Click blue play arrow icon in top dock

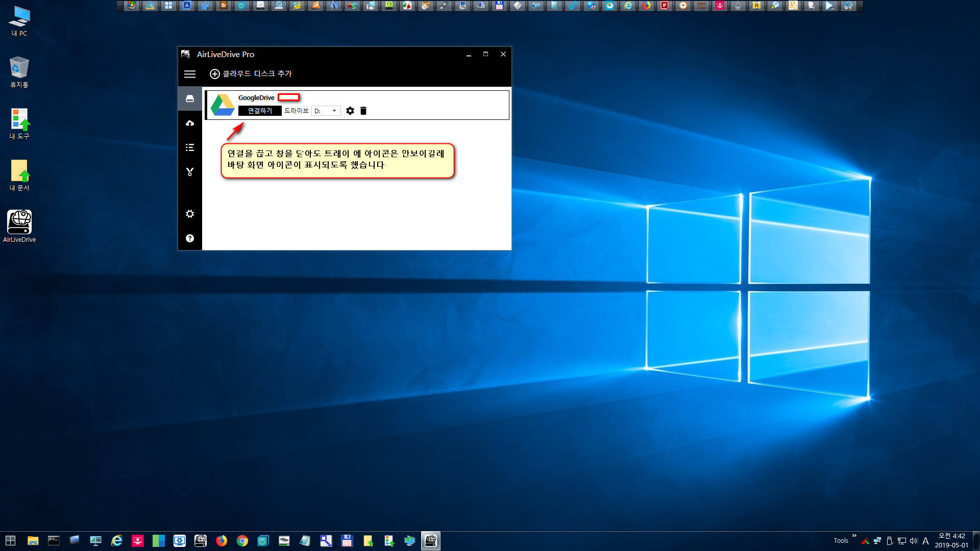click(830, 6)
